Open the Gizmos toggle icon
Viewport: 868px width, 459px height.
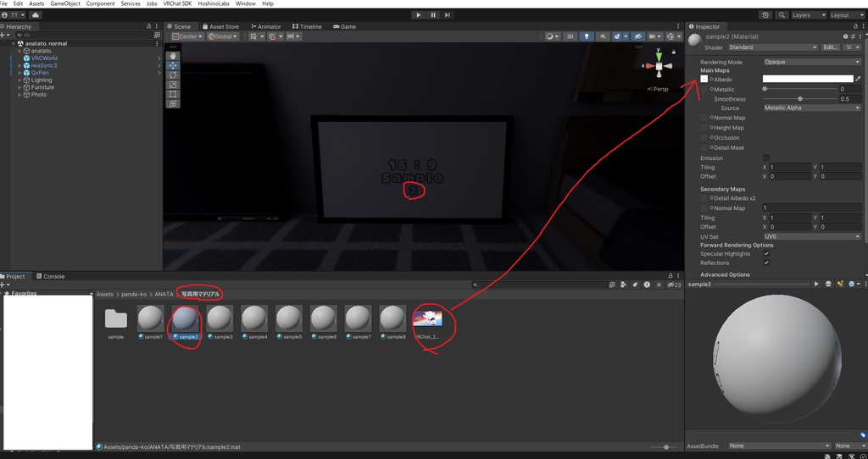click(671, 36)
